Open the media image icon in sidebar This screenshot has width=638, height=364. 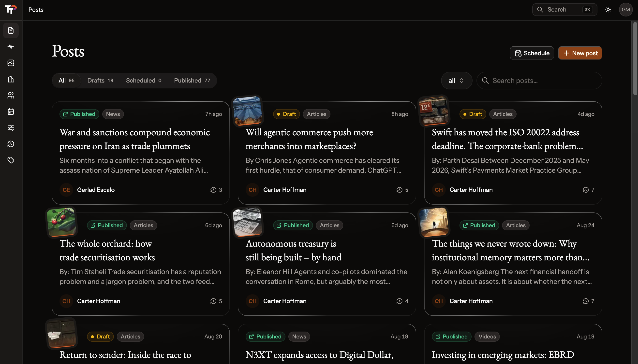tap(11, 63)
